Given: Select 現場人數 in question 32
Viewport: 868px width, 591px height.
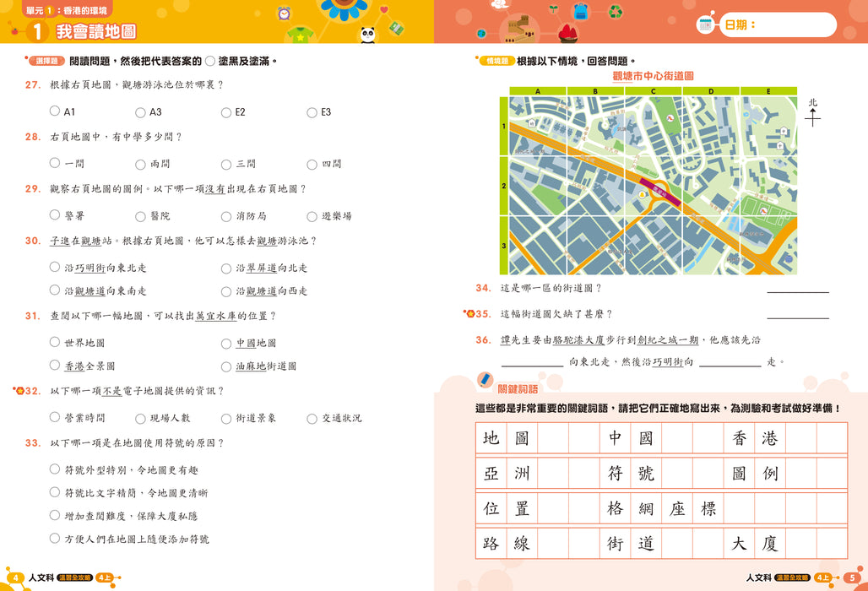Looking at the screenshot, I should [x=141, y=419].
